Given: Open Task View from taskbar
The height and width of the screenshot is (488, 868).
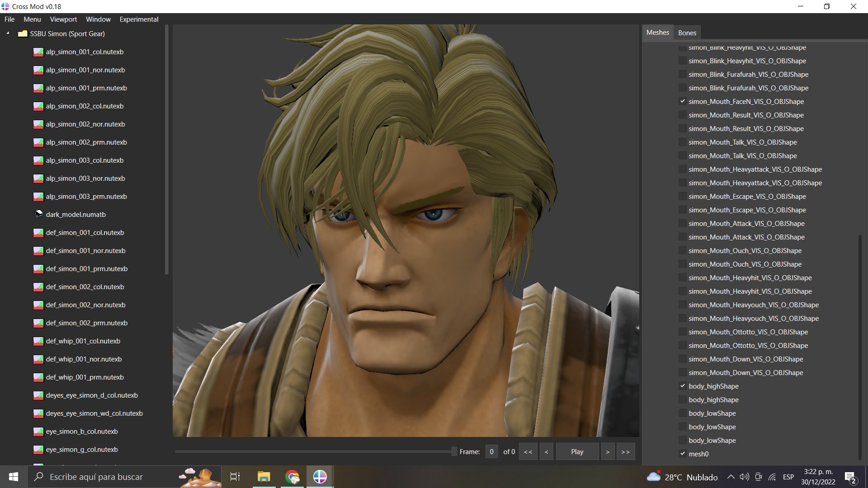Looking at the screenshot, I should coord(235,477).
